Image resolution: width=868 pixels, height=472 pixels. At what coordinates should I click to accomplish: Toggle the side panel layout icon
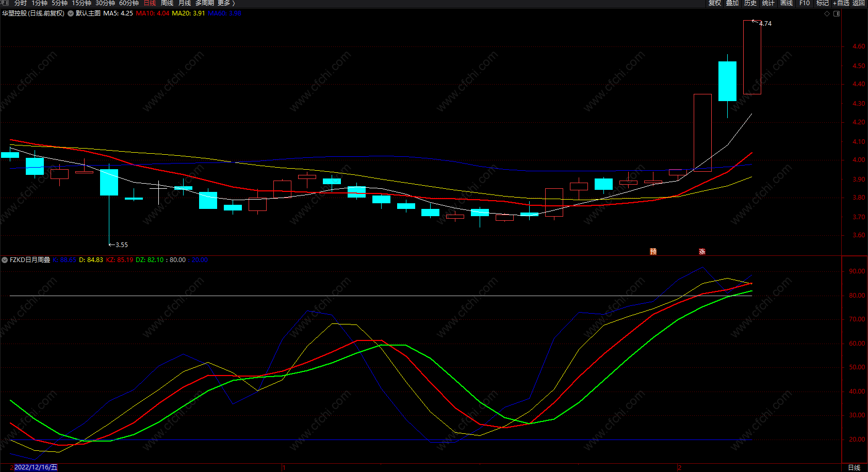click(837, 14)
